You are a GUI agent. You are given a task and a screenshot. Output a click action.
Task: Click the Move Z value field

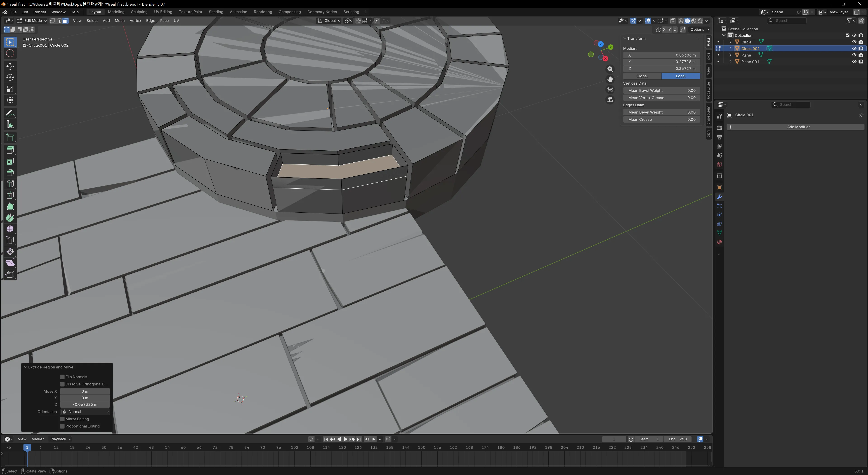click(x=85, y=405)
